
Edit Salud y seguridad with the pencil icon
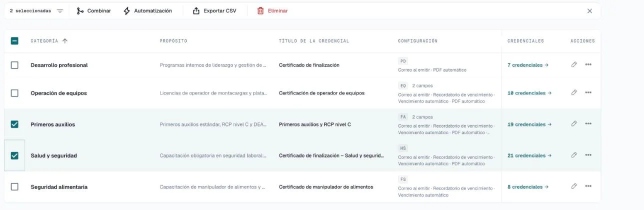[574, 155]
